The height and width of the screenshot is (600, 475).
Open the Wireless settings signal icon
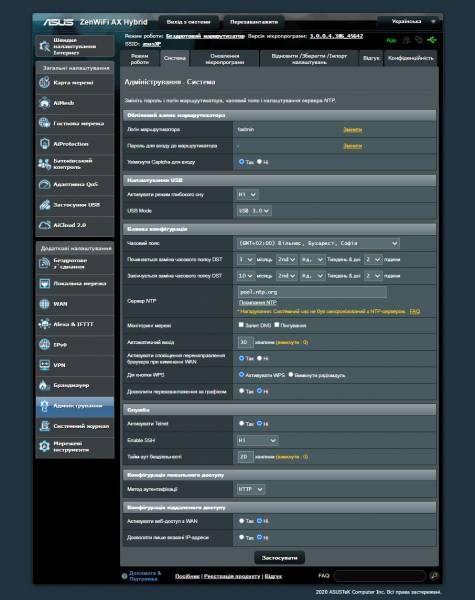pos(44,263)
